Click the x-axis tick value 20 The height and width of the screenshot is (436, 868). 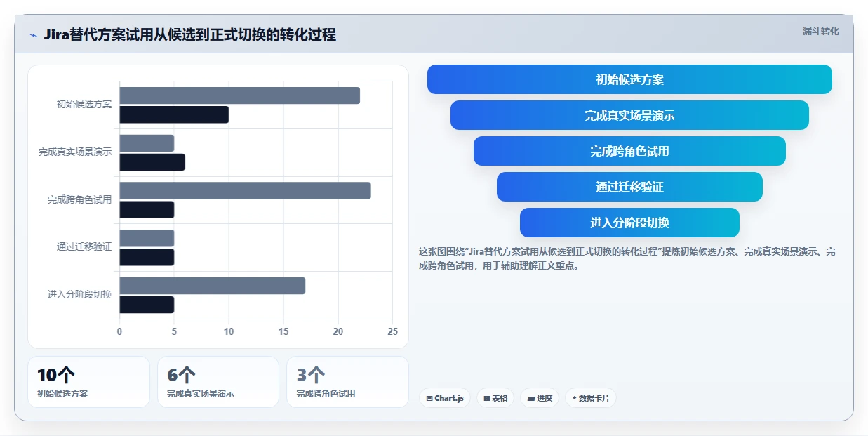click(338, 331)
